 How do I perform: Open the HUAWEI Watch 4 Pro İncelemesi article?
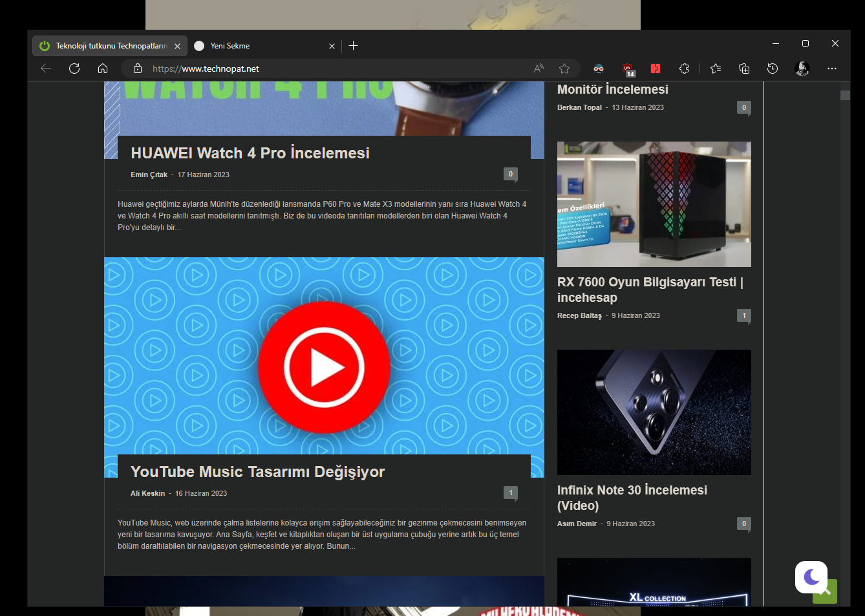250,153
